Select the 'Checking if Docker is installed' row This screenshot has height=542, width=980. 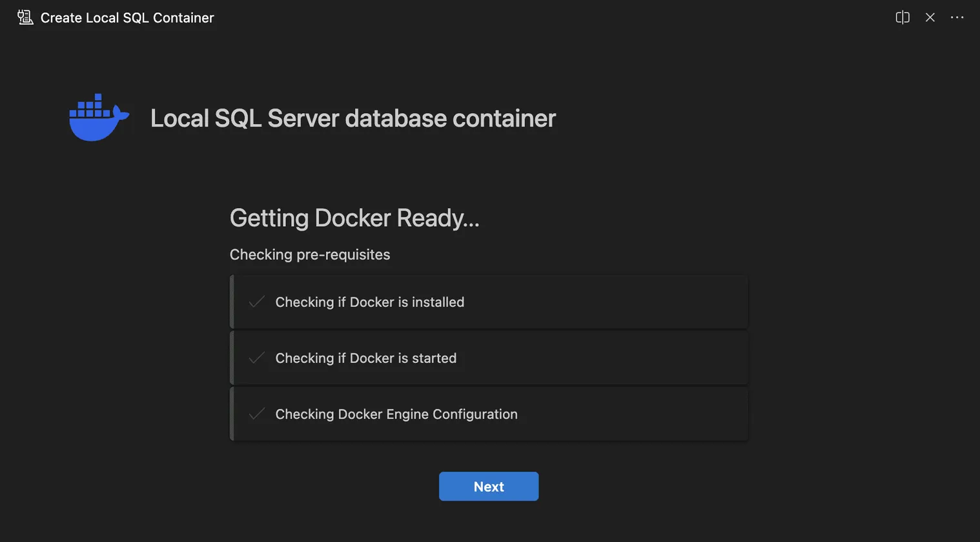[x=489, y=302]
